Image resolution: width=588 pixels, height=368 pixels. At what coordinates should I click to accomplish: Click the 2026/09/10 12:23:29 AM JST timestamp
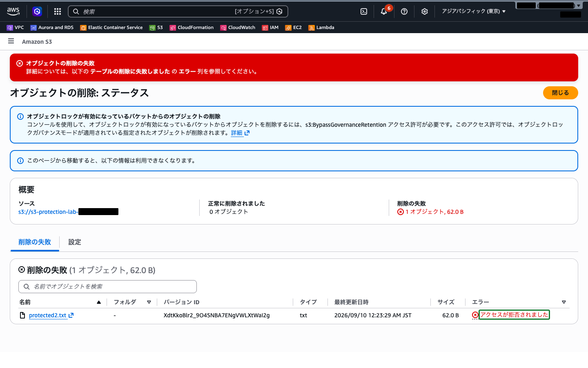[x=373, y=315]
